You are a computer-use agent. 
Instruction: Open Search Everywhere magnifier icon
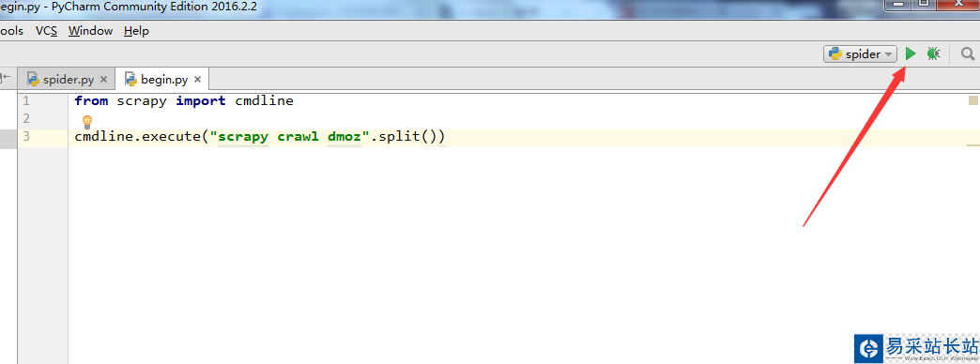coord(968,54)
